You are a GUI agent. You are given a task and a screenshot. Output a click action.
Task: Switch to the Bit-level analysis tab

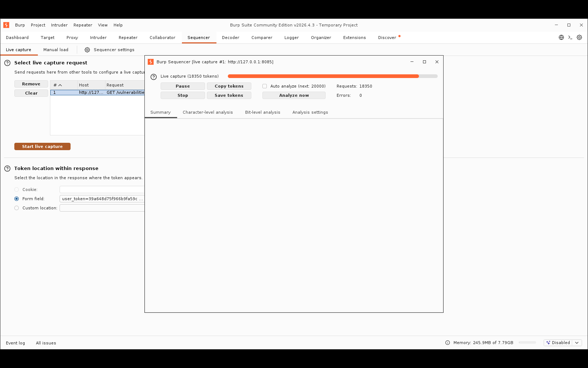click(x=263, y=112)
